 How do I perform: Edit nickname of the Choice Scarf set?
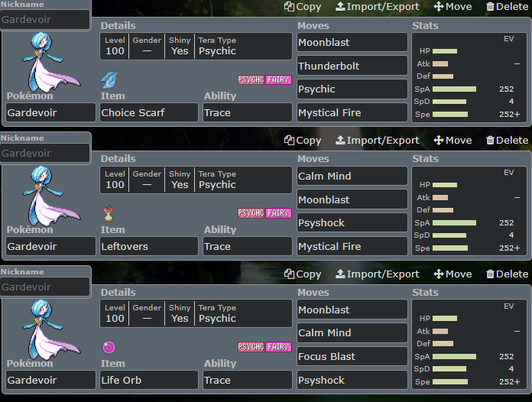click(45, 19)
